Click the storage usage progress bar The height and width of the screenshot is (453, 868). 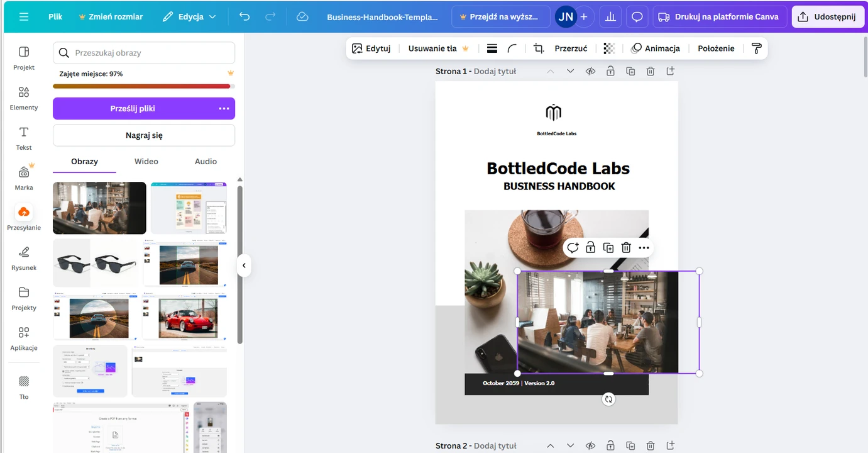144,86
